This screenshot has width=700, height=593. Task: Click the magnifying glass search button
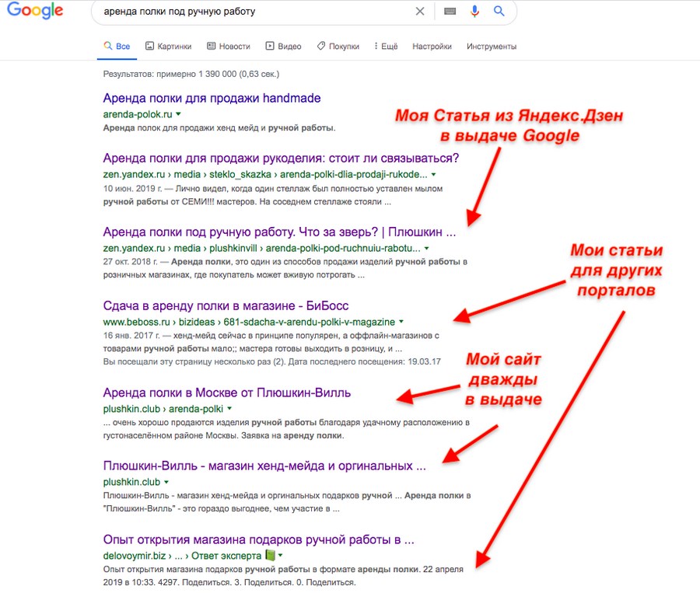coord(499,12)
